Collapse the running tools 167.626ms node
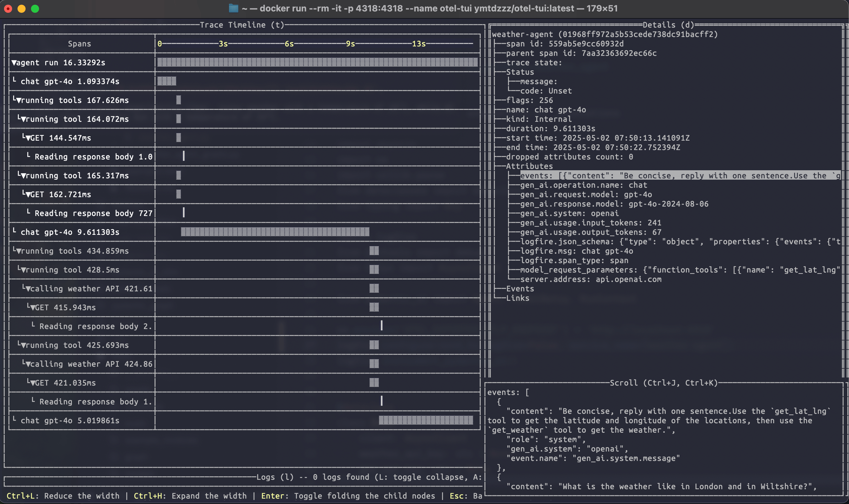849x504 pixels. (x=19, y=100)
